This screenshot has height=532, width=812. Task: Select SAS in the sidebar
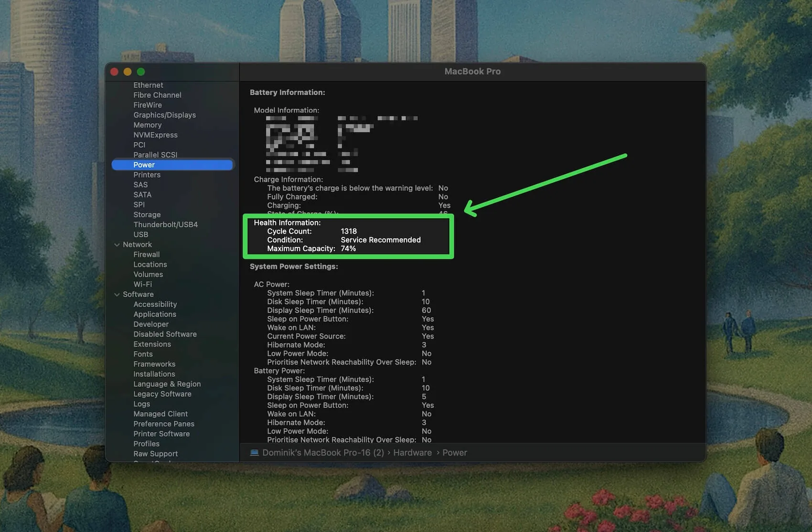[x=140, y=185]
